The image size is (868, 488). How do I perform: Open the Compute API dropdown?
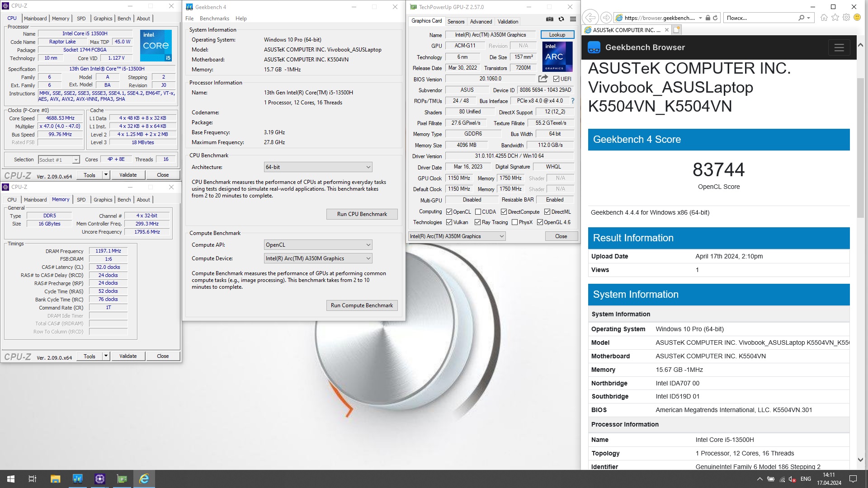click(318, 245)
